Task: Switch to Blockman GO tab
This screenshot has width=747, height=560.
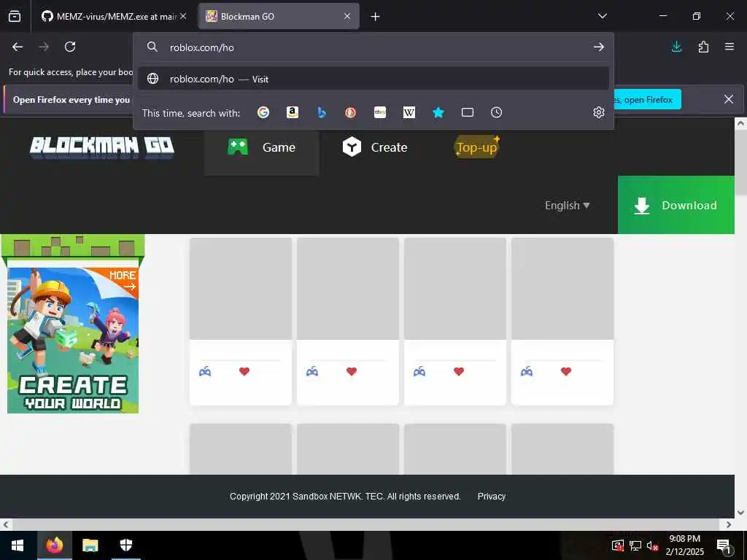Action: (279, 16)
